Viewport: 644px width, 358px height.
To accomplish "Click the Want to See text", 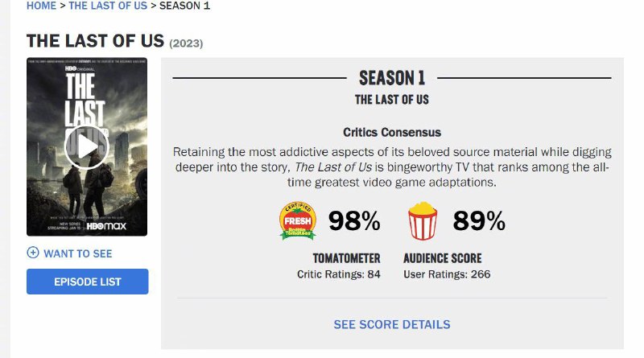I will [78, 253].
